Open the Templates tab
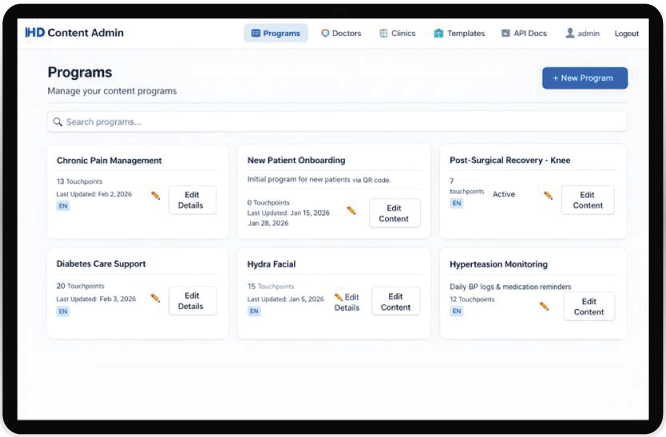This screenshot has width=666, height=437. pyautogui.click(x=459, y=33)
